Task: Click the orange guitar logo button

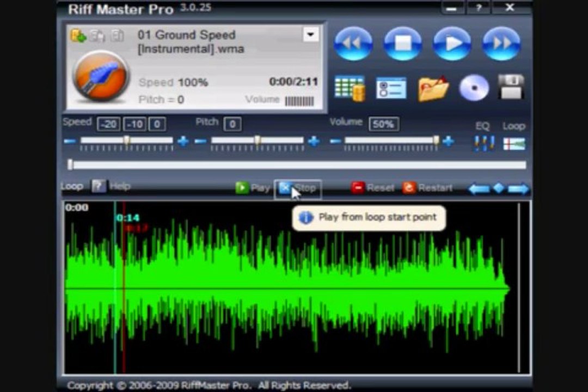Action: pos(101,77)
